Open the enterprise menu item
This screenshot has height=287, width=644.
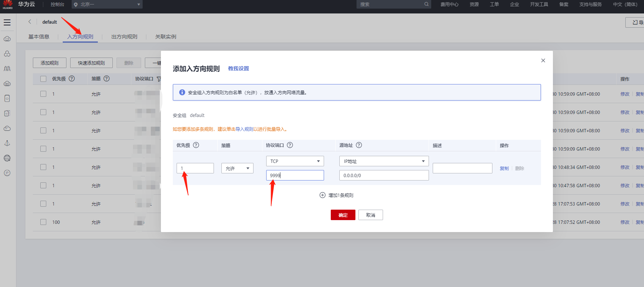(514, 4)
